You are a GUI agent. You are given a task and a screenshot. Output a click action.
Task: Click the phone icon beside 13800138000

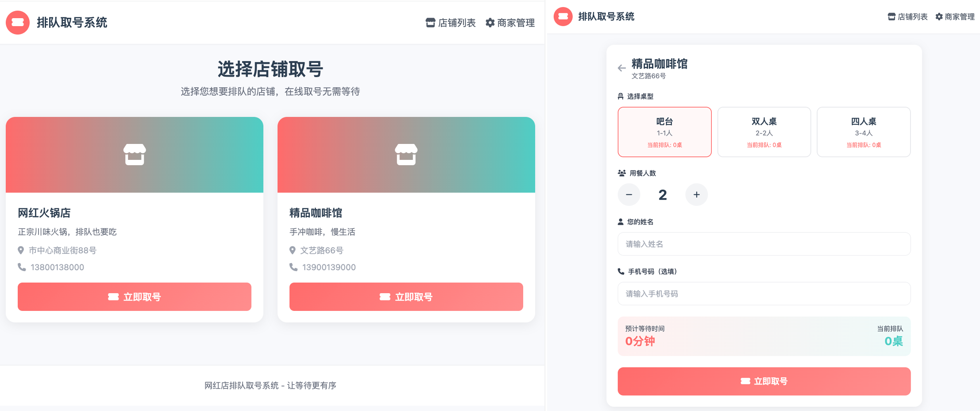22,267
